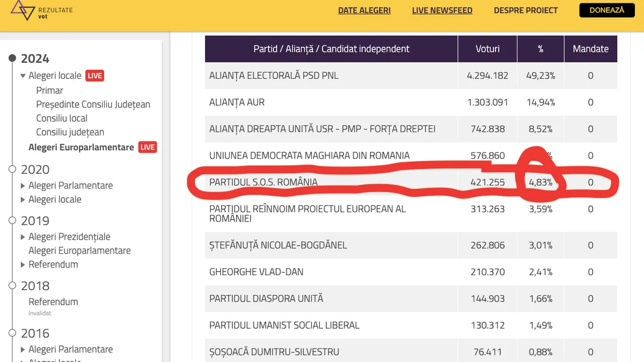
Task: Click the Voturi column header
Action: tap(487, 49)
